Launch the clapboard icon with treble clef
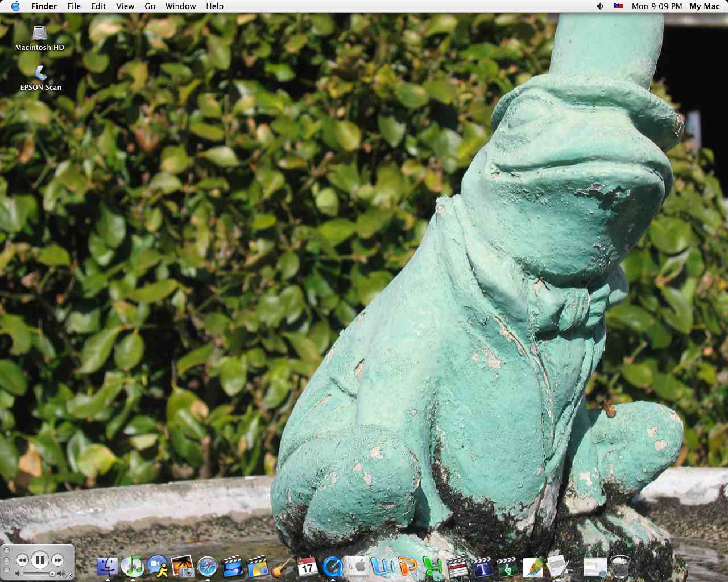 click(x=508, y=566)
